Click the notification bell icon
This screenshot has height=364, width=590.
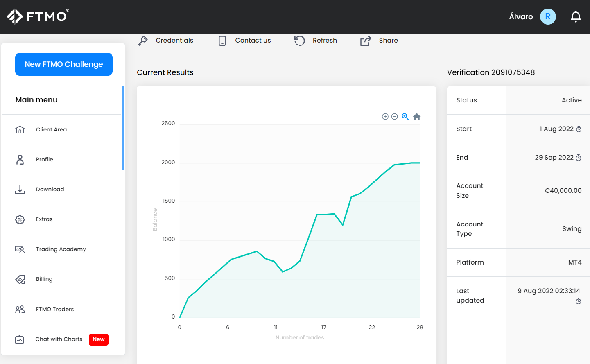(576, 16)
